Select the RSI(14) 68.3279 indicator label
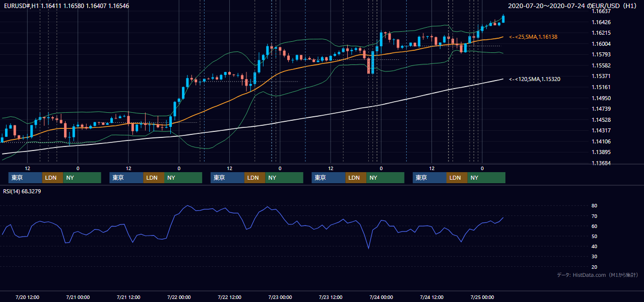This screenshot has height=302, width=644. tap(22, 191)
